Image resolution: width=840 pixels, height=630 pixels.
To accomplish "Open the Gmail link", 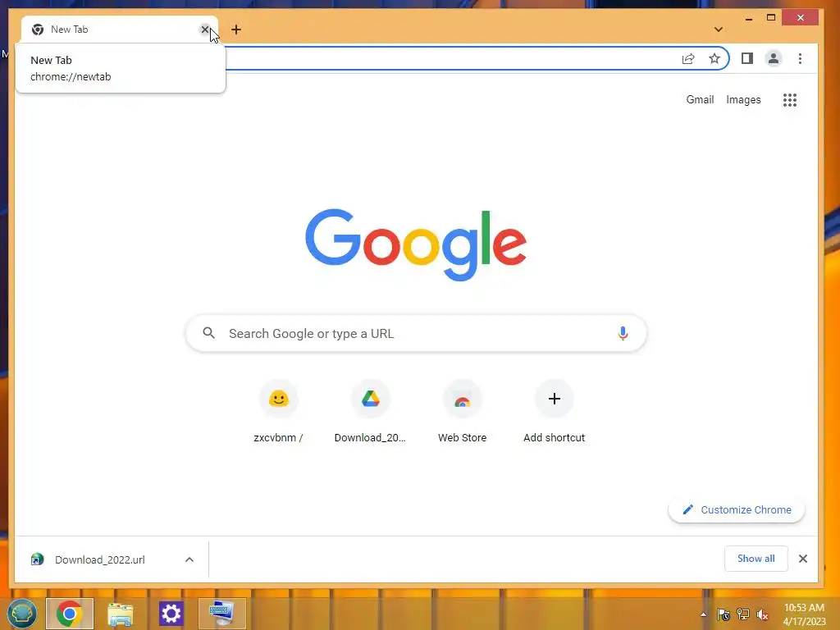I will pyautogui.click(x=700, y=99).
